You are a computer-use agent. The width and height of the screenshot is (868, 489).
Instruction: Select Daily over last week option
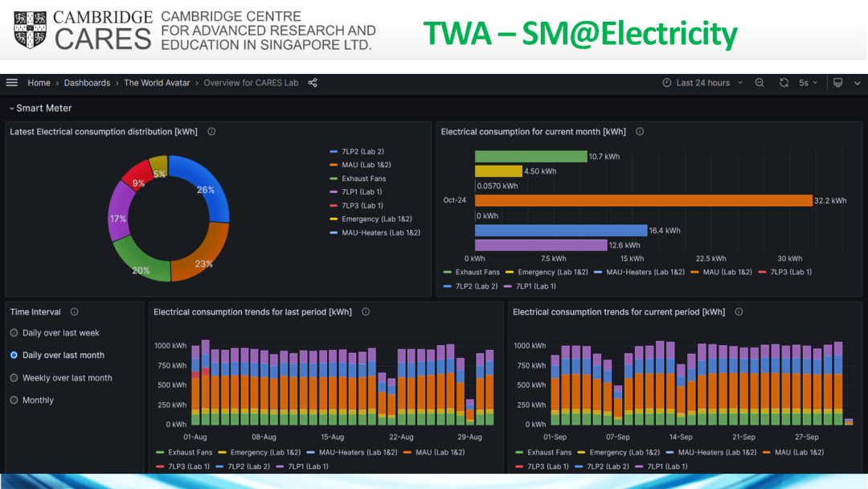55,333
